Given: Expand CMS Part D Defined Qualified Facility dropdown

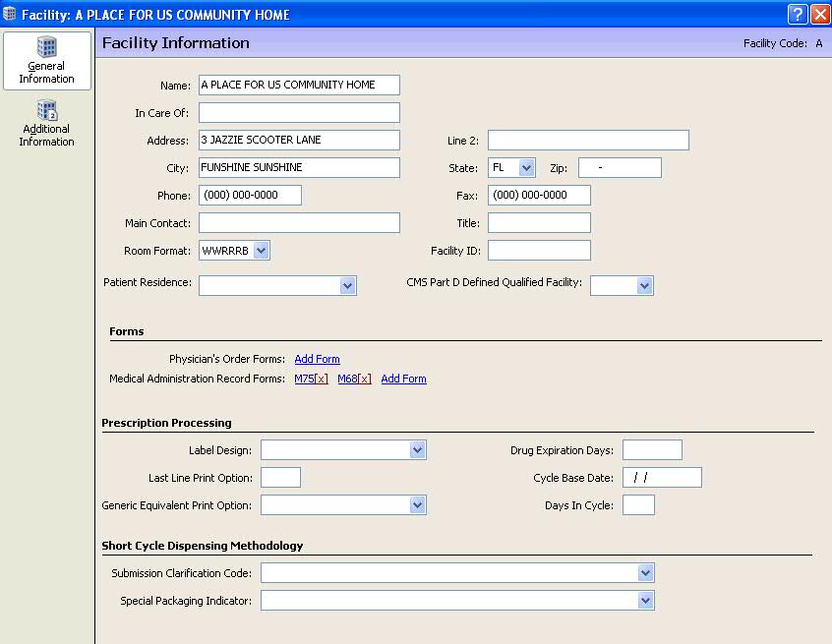Looking at the screenshot, I should click(644, 286).
